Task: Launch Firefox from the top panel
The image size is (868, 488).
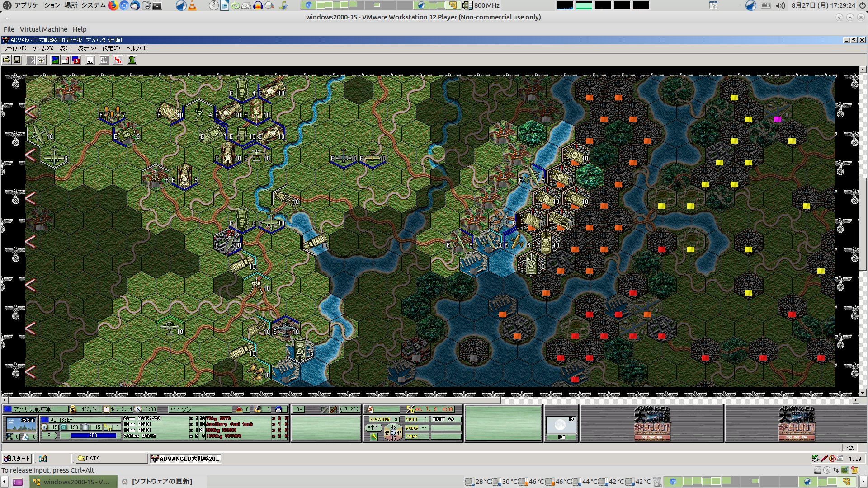Action: (113, 5)
